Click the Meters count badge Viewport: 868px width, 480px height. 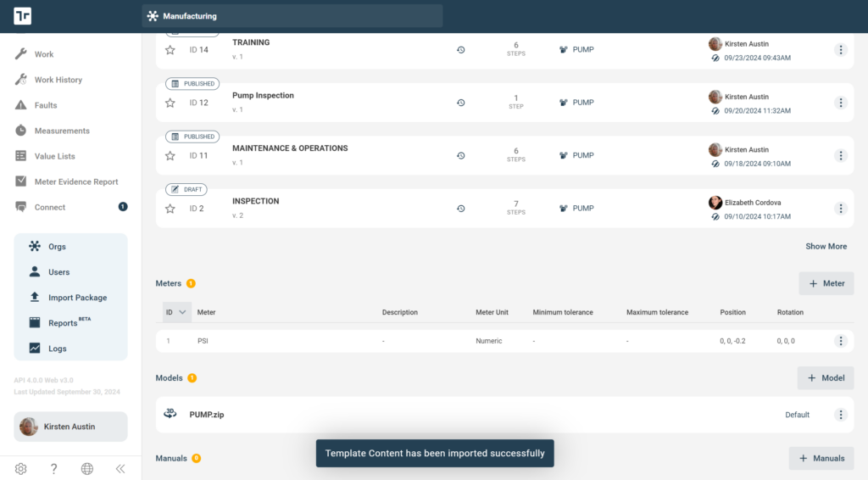tap(191, 283)
